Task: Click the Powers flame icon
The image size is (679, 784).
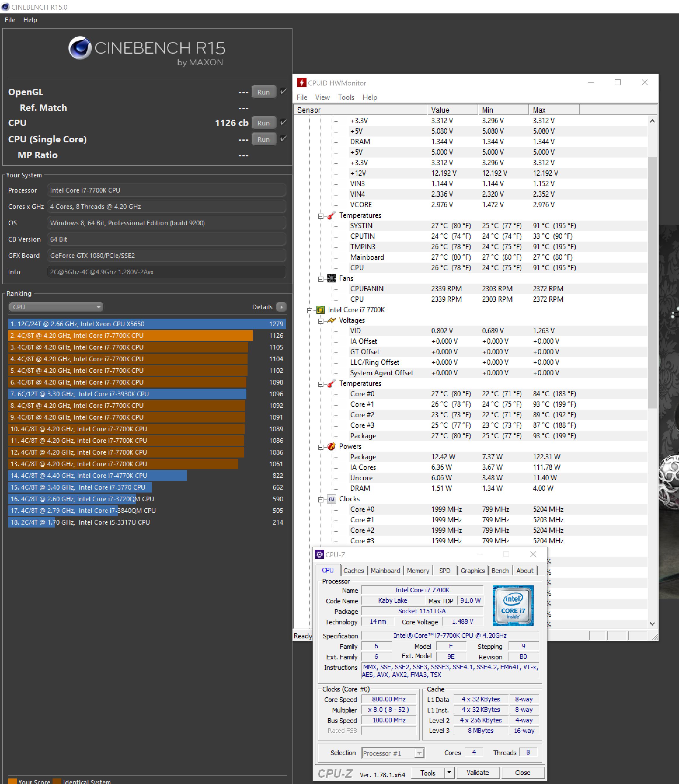Action: coord(332,446)
